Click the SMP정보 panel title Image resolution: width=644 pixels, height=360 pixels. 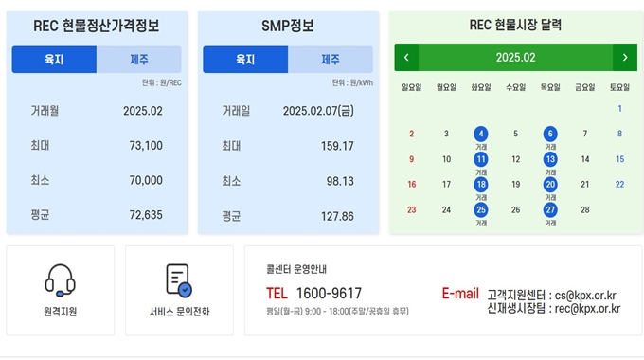click(x=288, y=26)
